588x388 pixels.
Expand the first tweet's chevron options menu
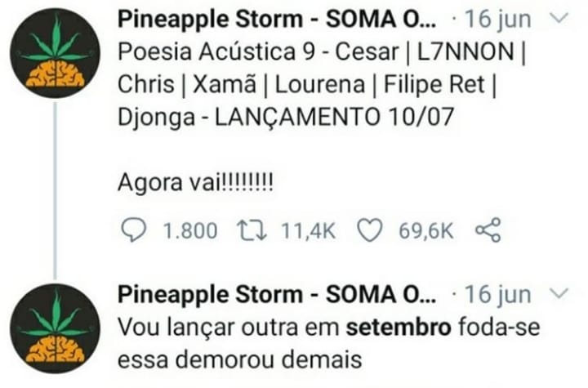pyautogui.click(x=559, y=17)
